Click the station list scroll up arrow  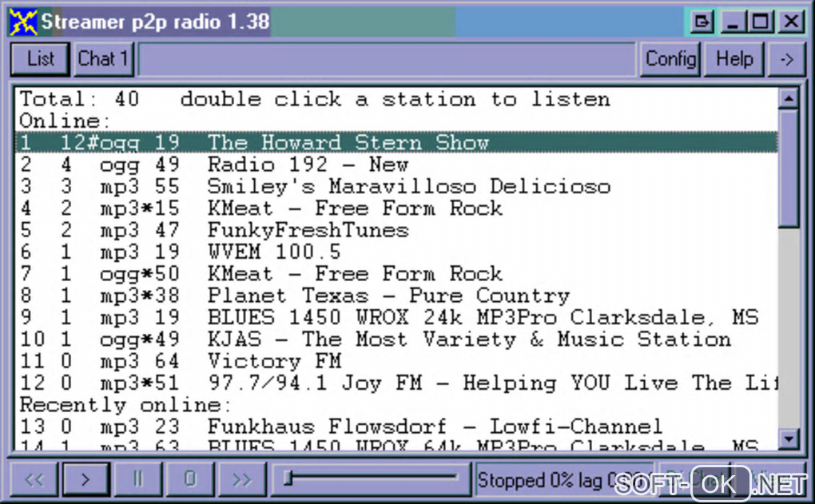[789, 98]
